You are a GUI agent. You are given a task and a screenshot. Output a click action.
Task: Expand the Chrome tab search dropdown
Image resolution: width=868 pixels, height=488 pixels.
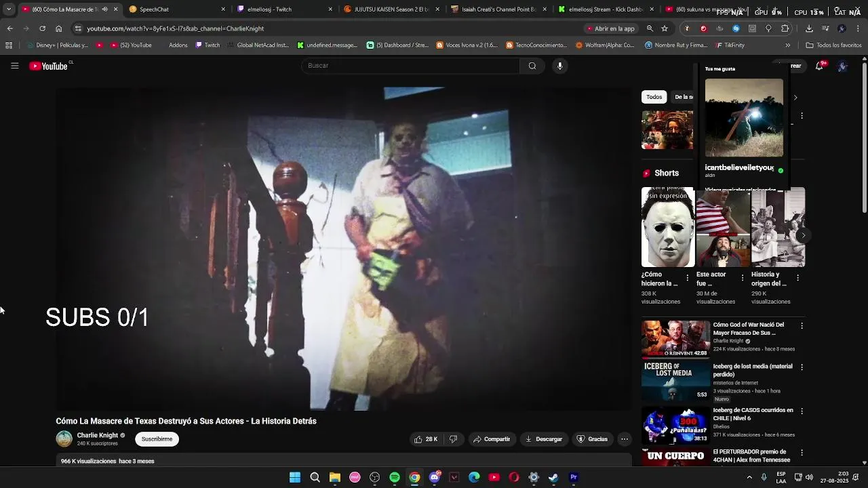click(x=9, y=9)
